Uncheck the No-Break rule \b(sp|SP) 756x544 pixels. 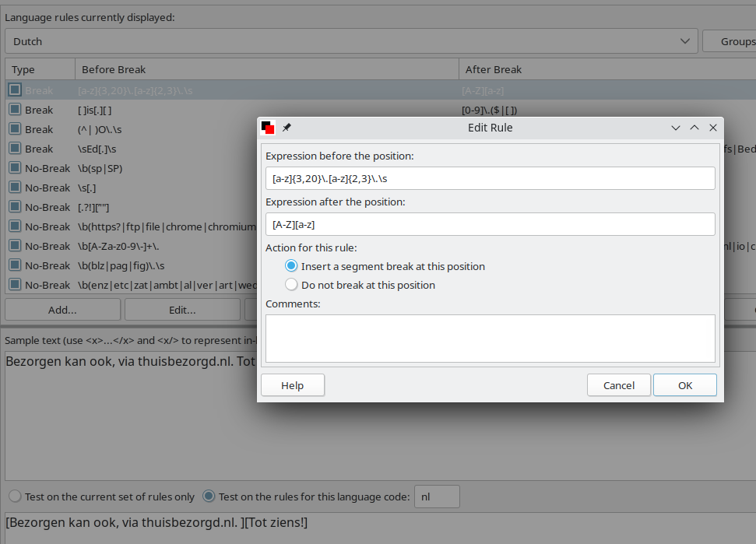[15, 167]
